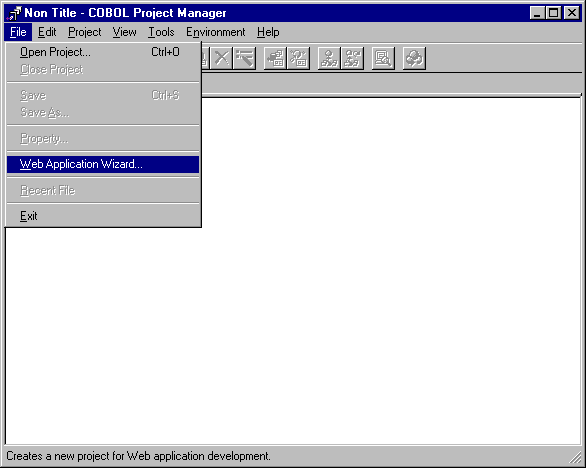Click the disabled Save As... menu entry
Viewport: 586px width, 468px height.
103,112
